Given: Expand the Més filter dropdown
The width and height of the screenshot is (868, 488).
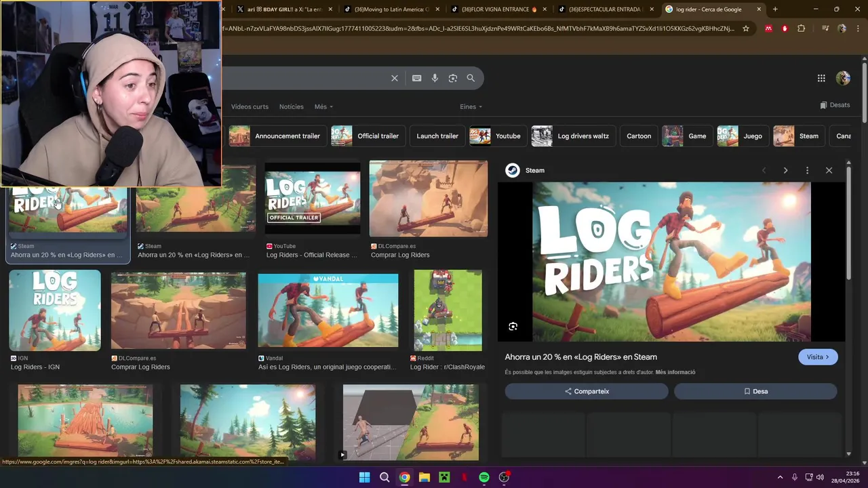Looking at the screenshot, I should tap(323, 106).
